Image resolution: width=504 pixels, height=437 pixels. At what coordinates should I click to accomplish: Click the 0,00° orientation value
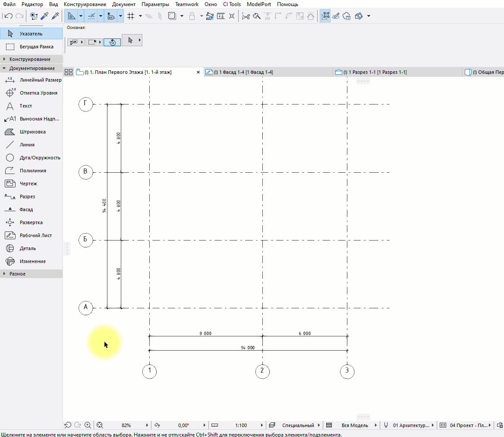tap(183, 425)
